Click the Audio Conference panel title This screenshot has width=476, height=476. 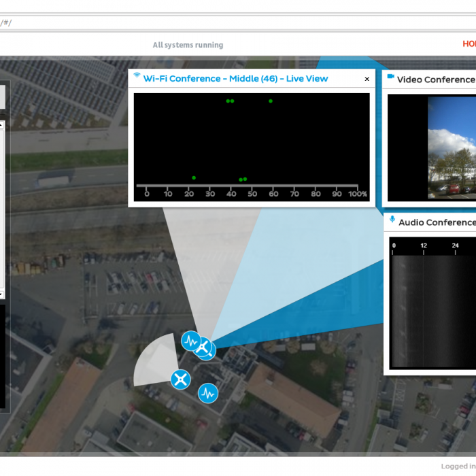(437, 222)
